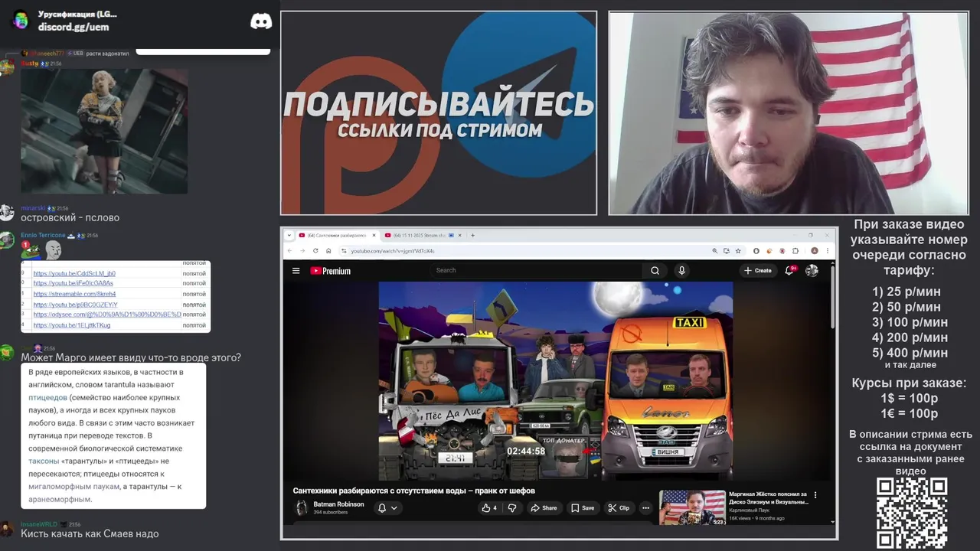The image size is (980, 551).
Task: Open Batman Robinson channel name link
Action: click(338, 504)
